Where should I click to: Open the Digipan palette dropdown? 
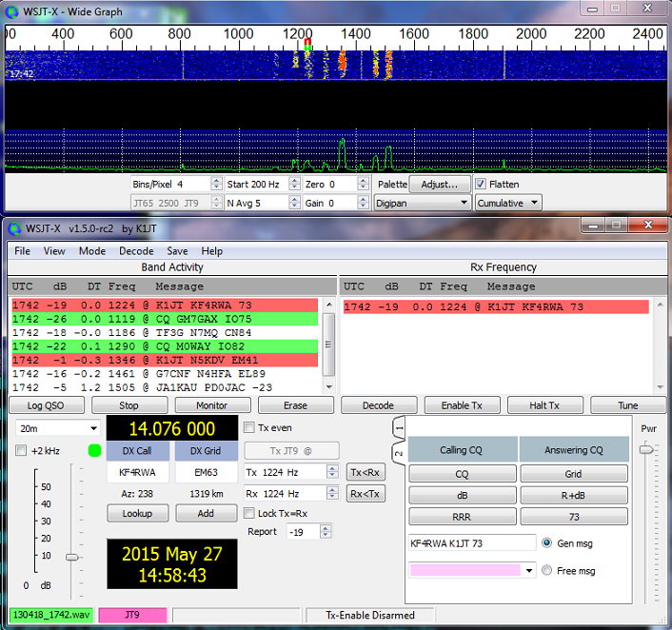(x=422, y=203)
